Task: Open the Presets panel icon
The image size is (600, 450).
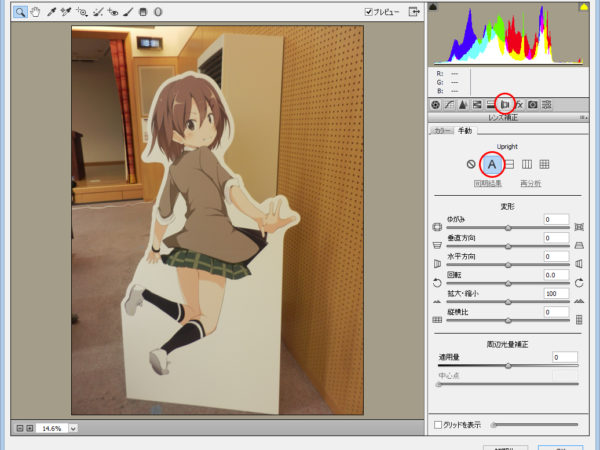Action: 547,104
